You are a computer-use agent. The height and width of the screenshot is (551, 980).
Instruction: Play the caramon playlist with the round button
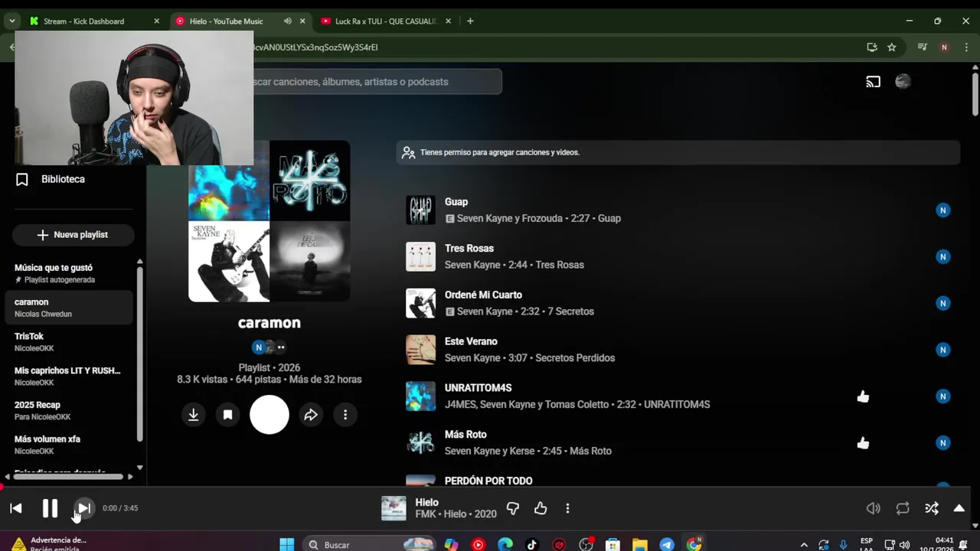[269, 415]
